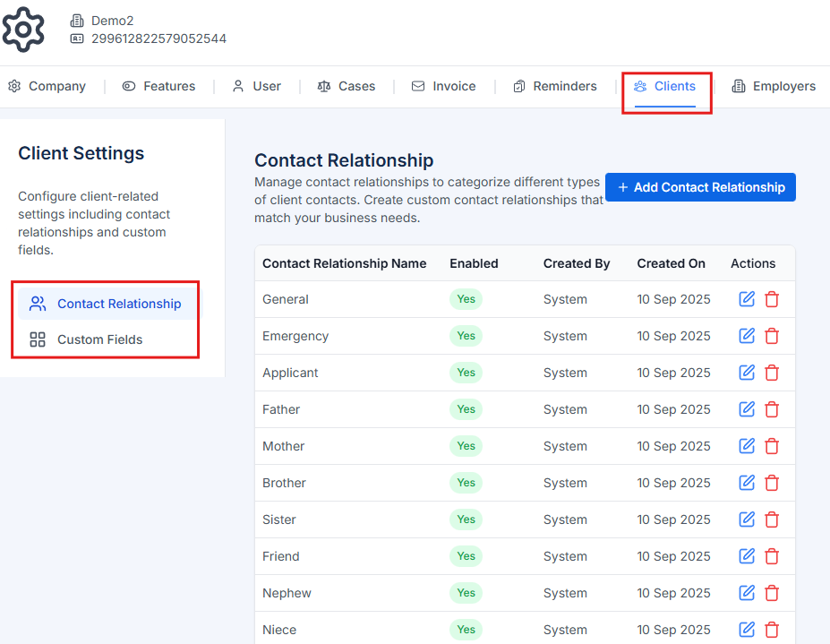Open Custom Fields in sidebar
This screenshot has height=644, width=830.
tap(110, 339)
